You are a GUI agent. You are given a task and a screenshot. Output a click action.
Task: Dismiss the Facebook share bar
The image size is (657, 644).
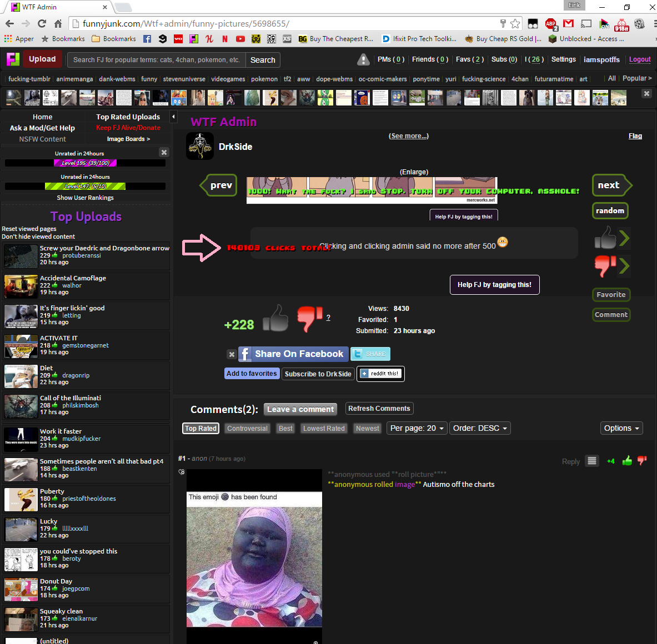click(232, 354)
